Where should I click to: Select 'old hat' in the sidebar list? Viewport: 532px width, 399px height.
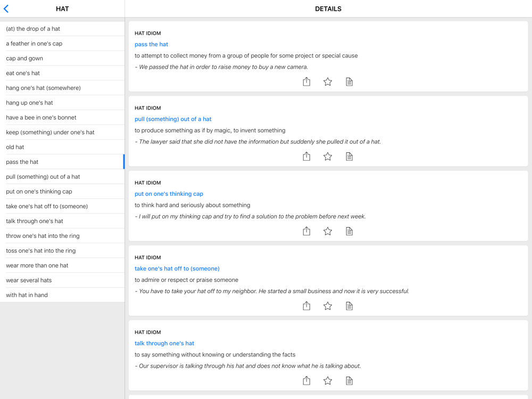(62, 147)
